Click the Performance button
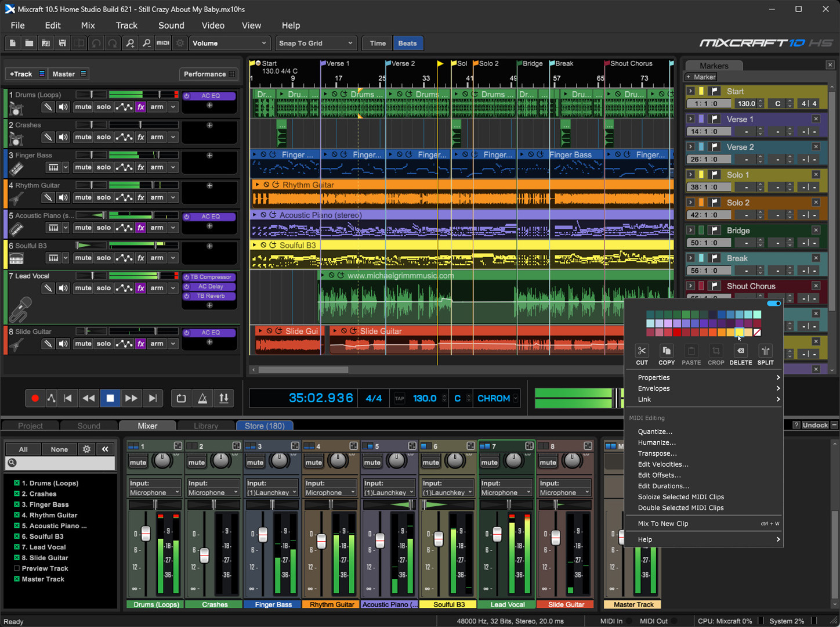The height and width of the screenshot is (627, 840). click(x=209, y=74)
